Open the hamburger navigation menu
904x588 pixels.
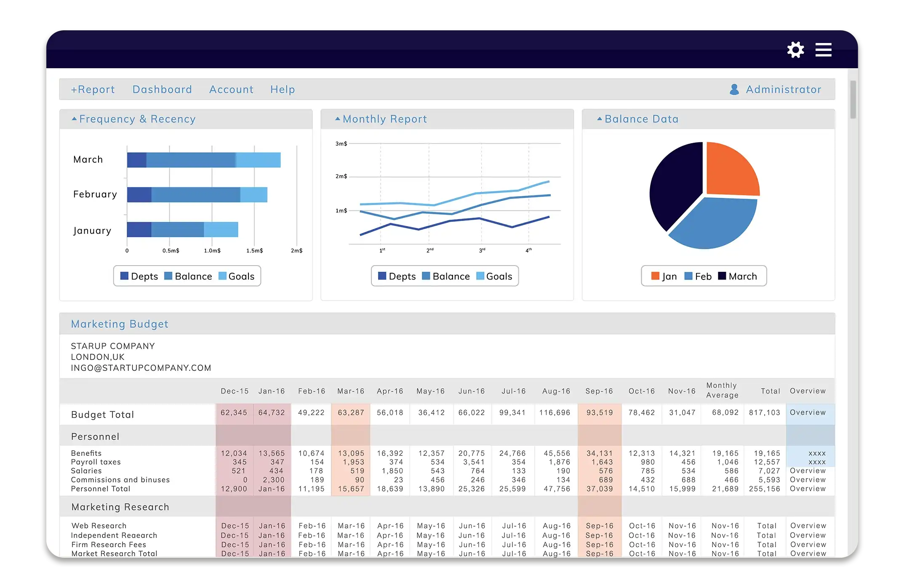[x=823, y=49]
